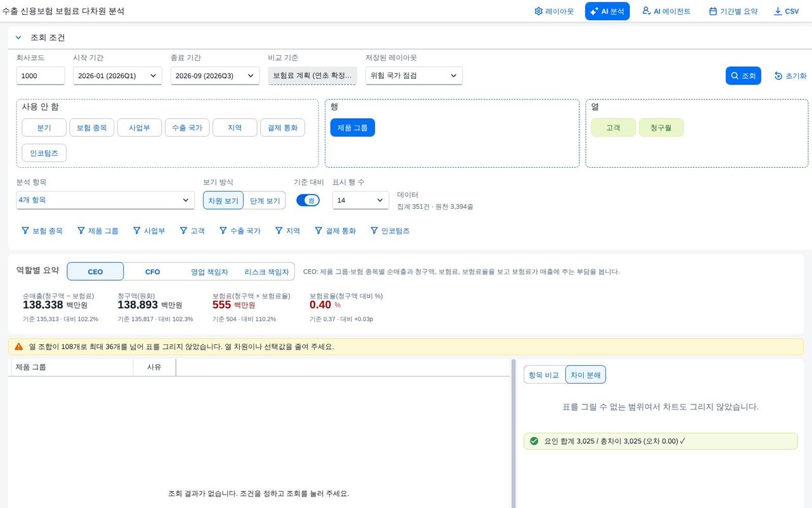Select 단계 보기 view mode
The height and width of the screenshot is (508, 812).
point(265,201)
